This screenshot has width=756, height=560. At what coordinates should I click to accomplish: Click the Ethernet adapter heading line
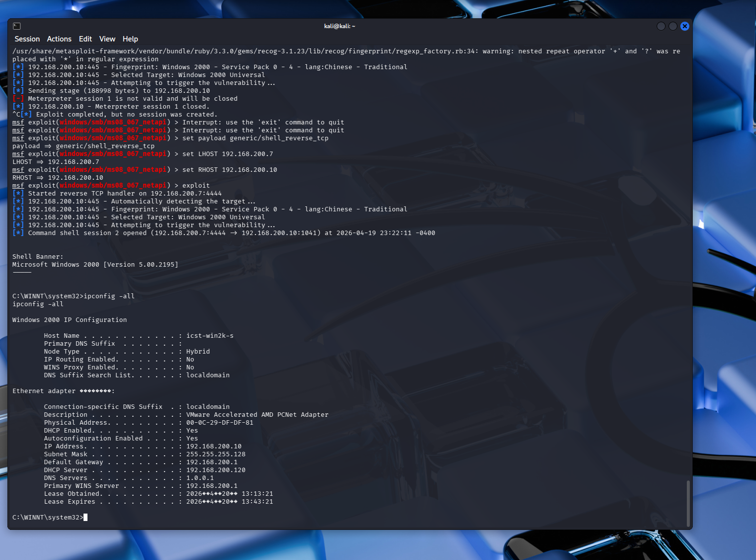pos(64,391)
